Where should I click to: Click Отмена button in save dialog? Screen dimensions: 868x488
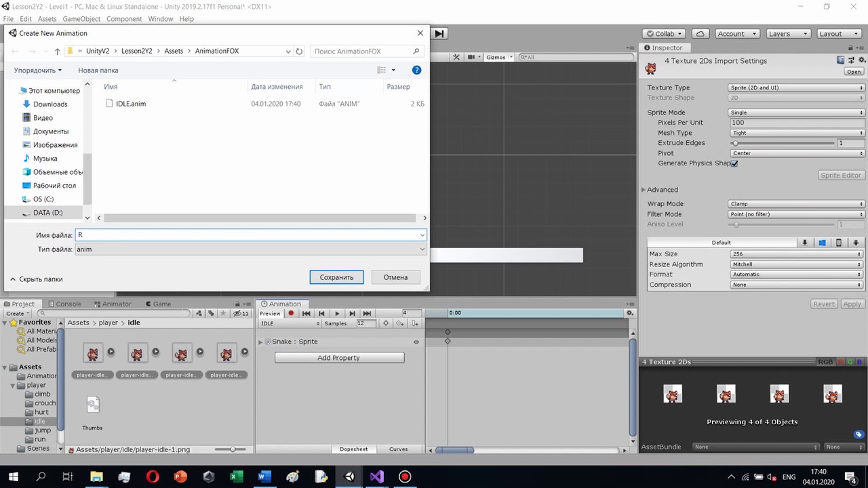[395, 277]
